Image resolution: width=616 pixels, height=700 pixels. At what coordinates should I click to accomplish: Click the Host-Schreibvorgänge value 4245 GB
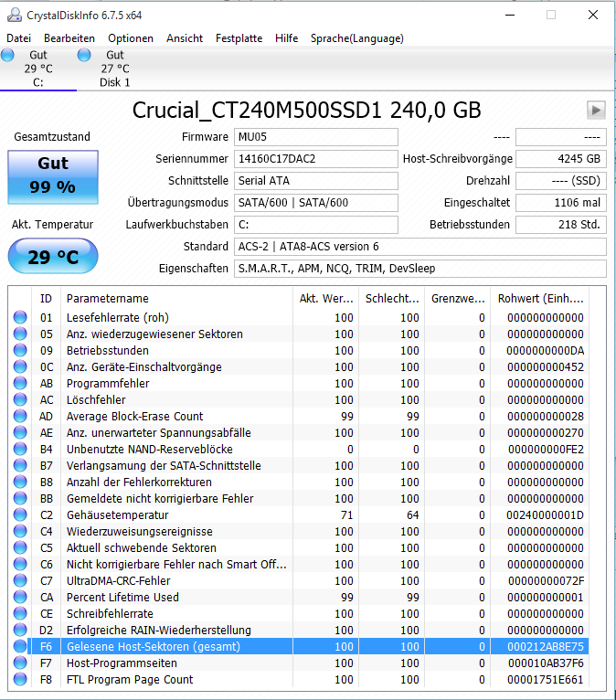(561, 159)
